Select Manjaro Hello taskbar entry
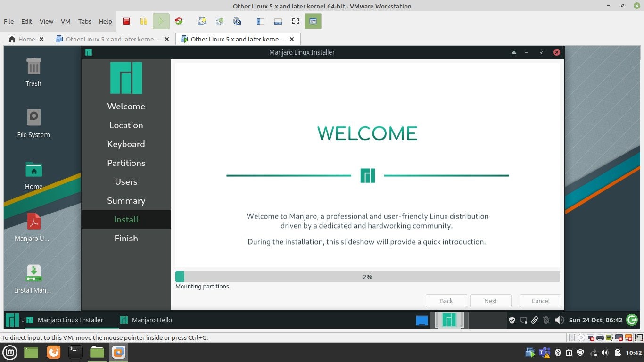 pos(146,320)
